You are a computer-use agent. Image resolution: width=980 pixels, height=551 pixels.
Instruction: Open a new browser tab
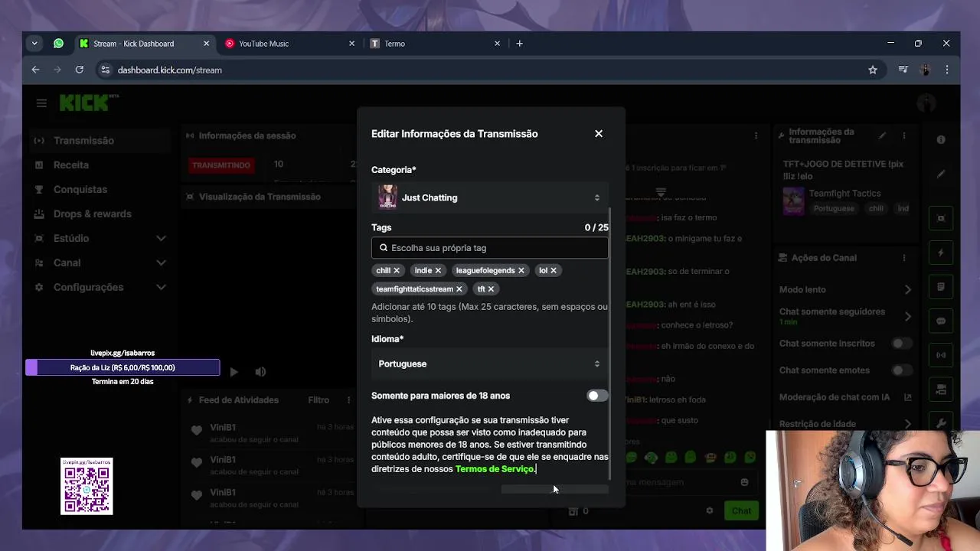tap(519, 44)
